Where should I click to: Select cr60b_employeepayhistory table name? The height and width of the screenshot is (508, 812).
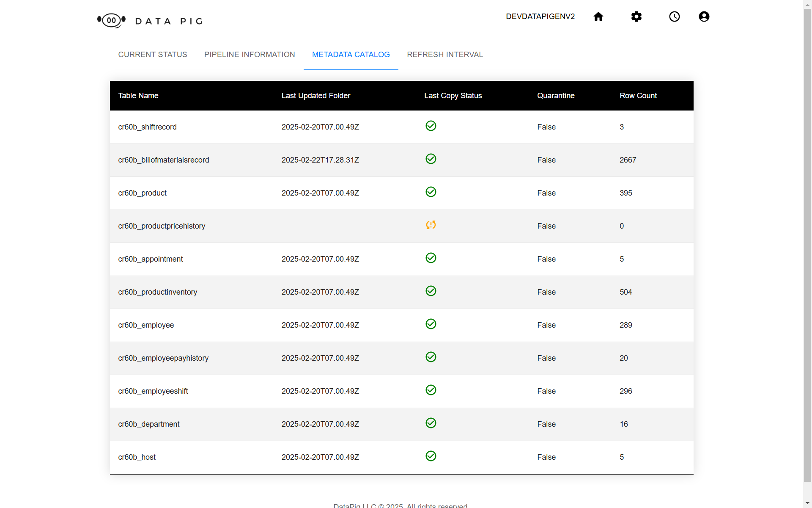coord(163,358)
